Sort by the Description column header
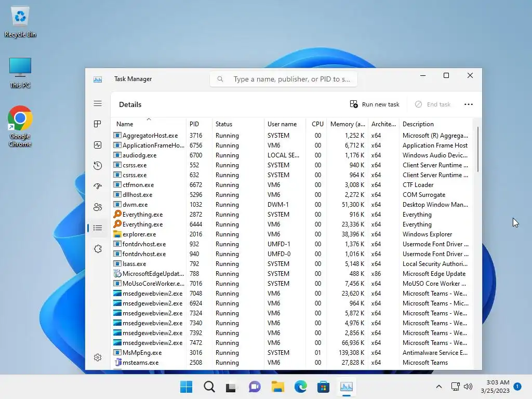The height and width of the screenshot is (399, 532). (x=436, y=124)
